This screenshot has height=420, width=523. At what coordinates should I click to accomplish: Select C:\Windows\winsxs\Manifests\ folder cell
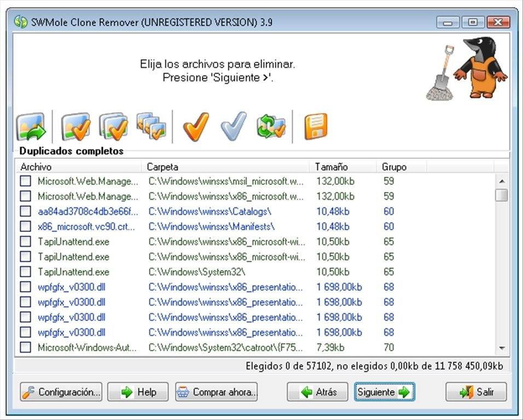click(x=212, y=226)
